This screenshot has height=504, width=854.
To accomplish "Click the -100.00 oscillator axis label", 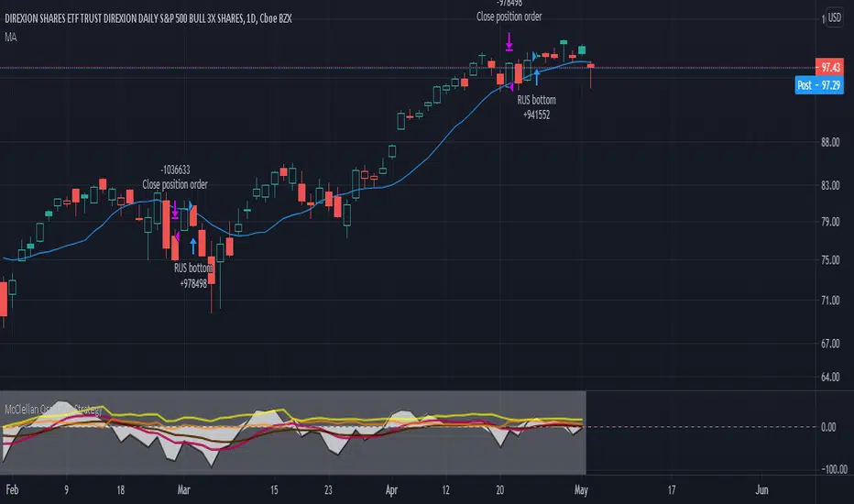I will pos(834,469).
